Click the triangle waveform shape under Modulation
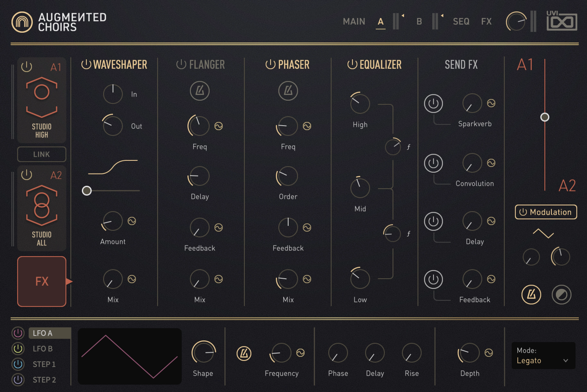 [x=543, y=233]
